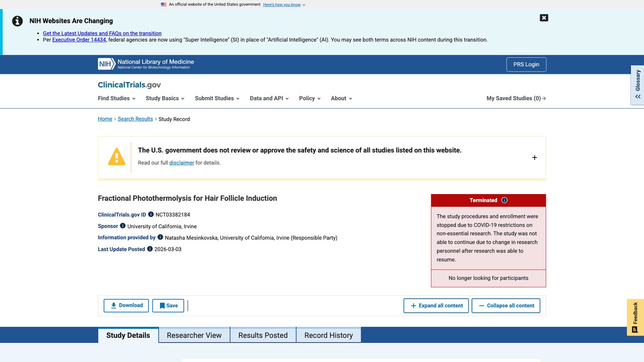
Task: Open the Study Basics menu
Action: 165,98
